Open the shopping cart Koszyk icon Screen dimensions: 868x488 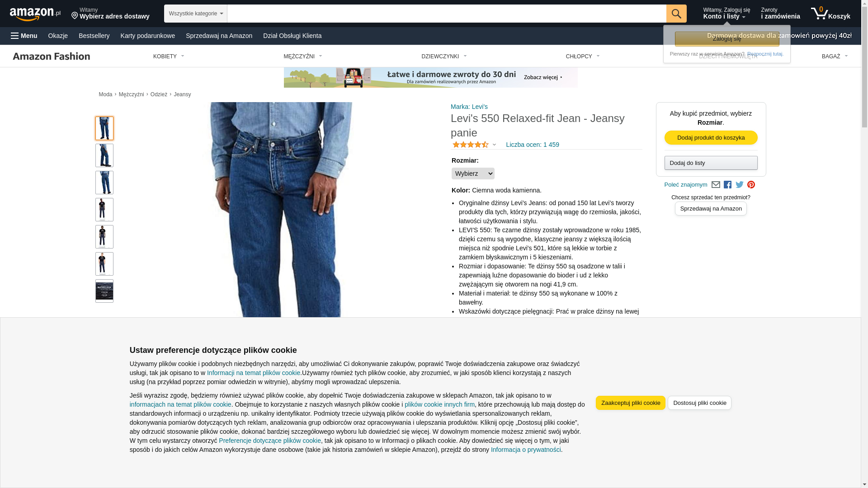[830, 14]
